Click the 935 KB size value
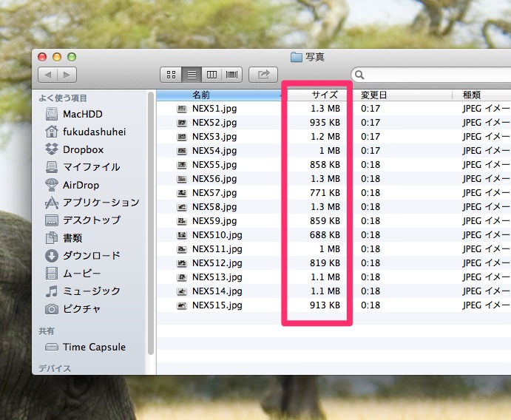Image resolution: width=511 pixels, height=420 pixels. click(x=325, y=123)
